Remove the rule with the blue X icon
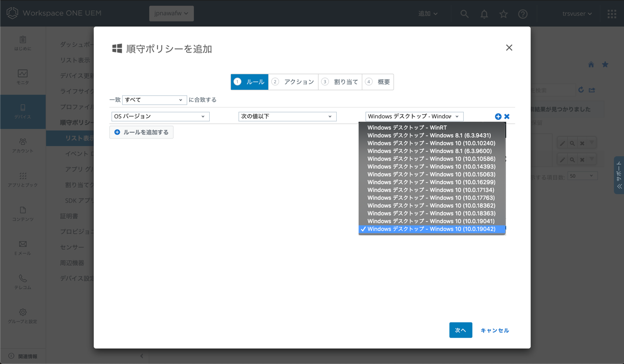624x364 pixels. pyautogui.click(x=507, y=116)
